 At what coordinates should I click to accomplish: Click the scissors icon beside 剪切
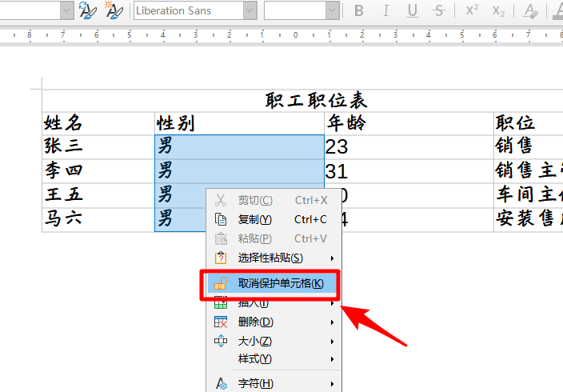click(x=221, y=200)
